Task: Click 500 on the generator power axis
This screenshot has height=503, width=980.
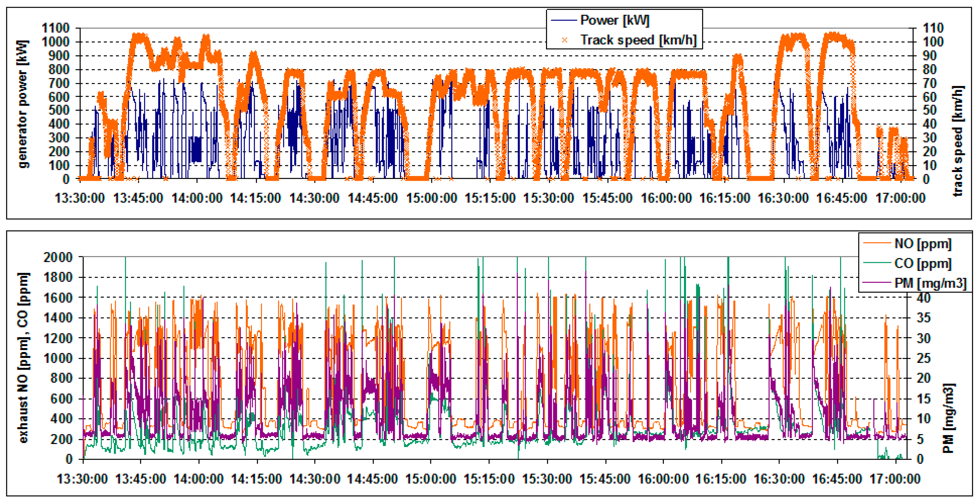Action: tap(59, 110)
